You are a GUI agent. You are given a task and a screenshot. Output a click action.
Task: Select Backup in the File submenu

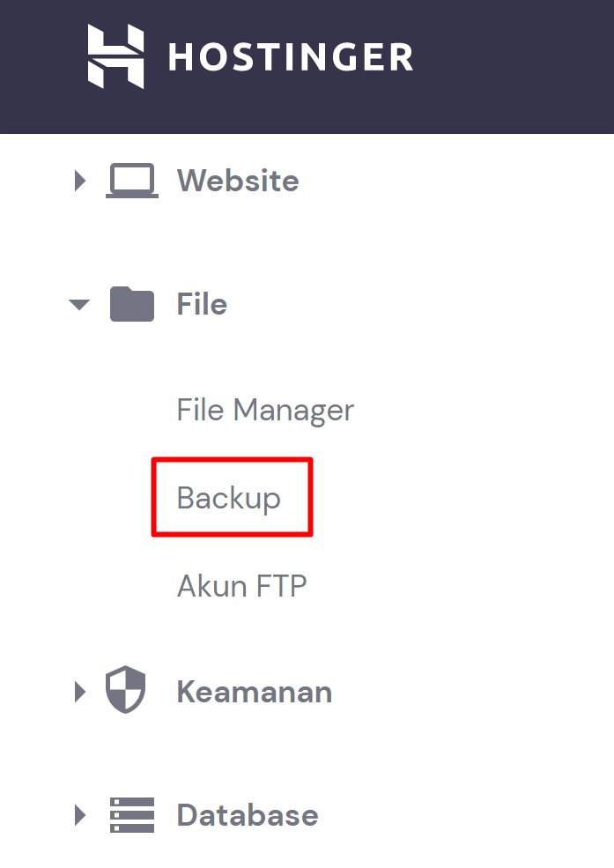click(x=229, y=498)
